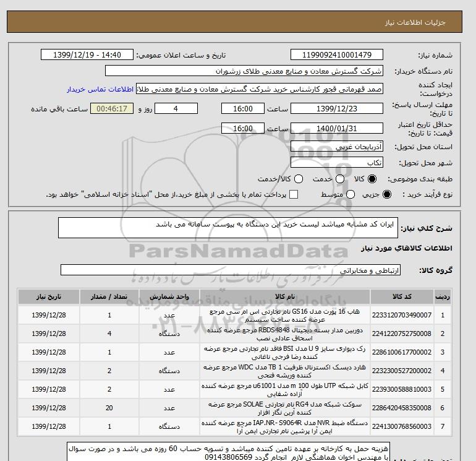This screenshot has height=461, width=476.
Task: Click the نام کالا column header
Action: (285, 296)
